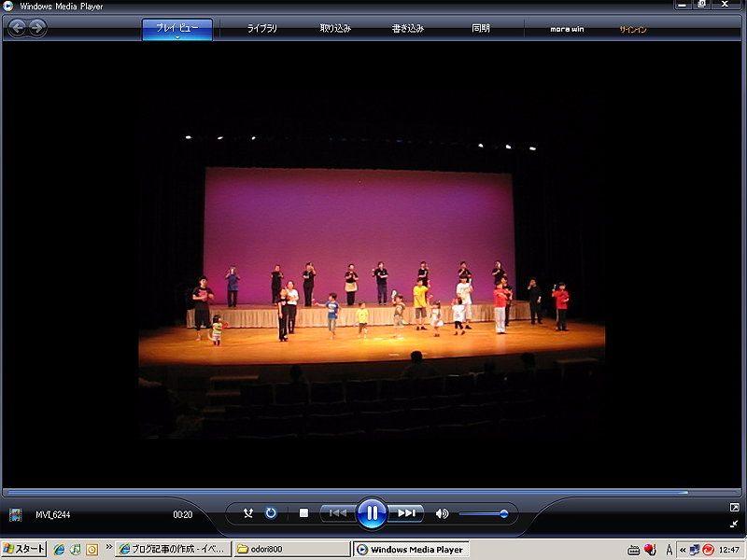Stop the video playback

click(x=303, y=512)
